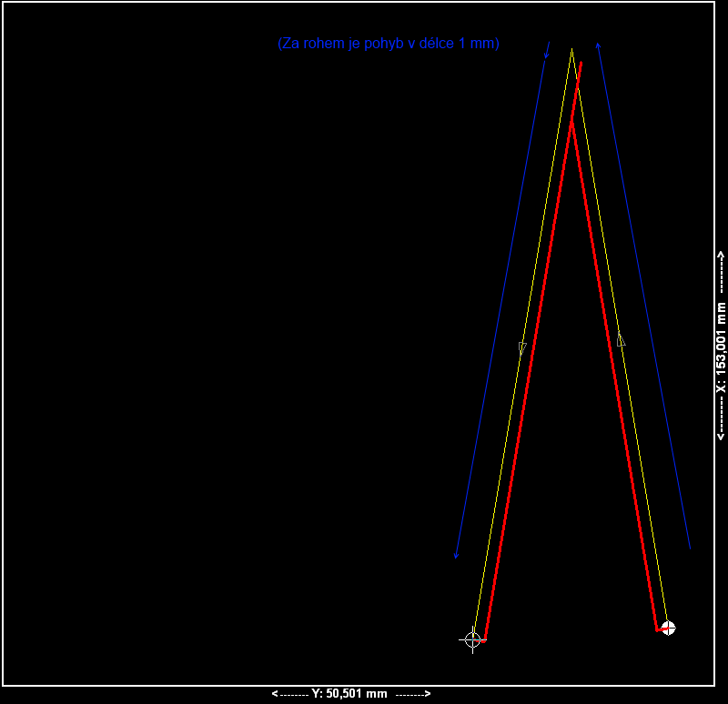Click the right thick red toolpath line

tap(615, 382)
